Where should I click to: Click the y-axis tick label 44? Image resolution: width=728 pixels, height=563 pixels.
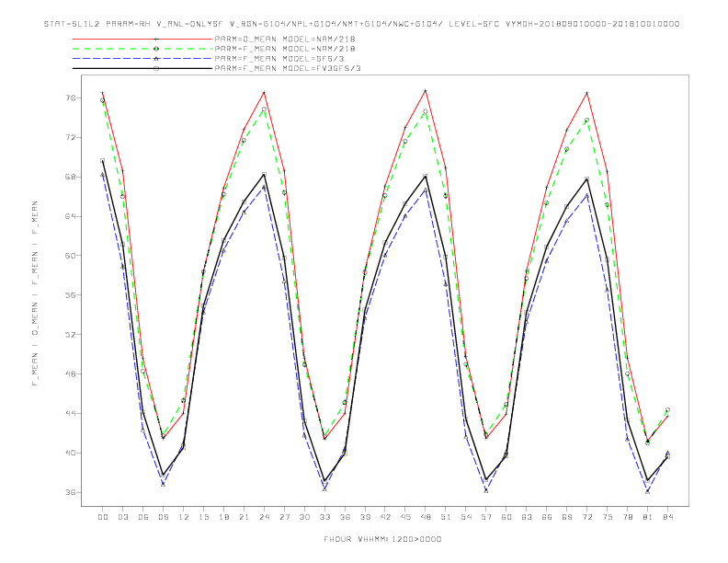[70, 413]
